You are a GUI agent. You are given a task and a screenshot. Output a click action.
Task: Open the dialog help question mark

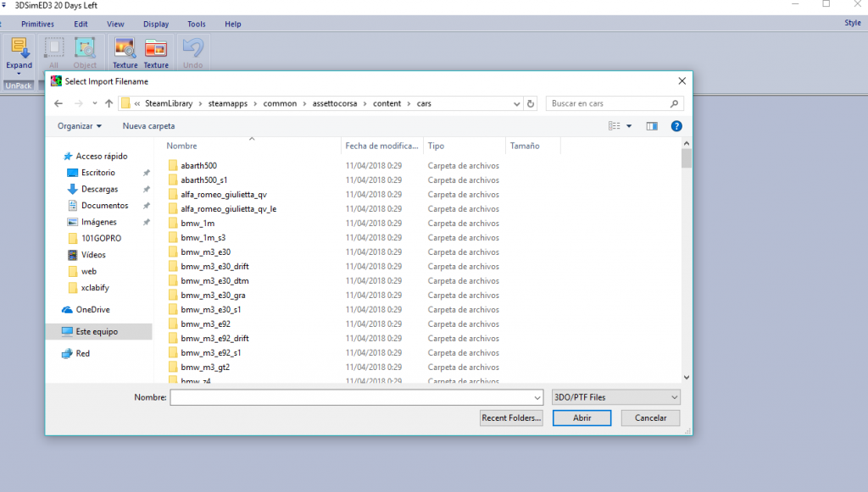(x=676, y=126)
